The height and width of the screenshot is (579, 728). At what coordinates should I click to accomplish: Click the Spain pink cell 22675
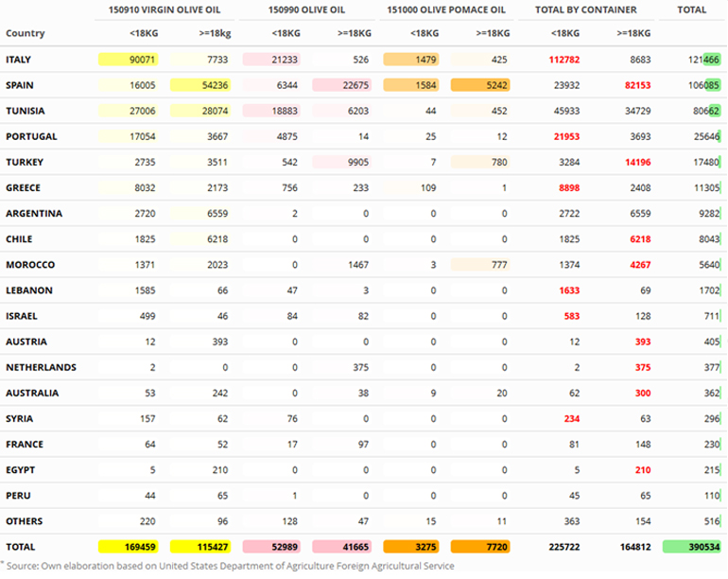tap(341, 85)
